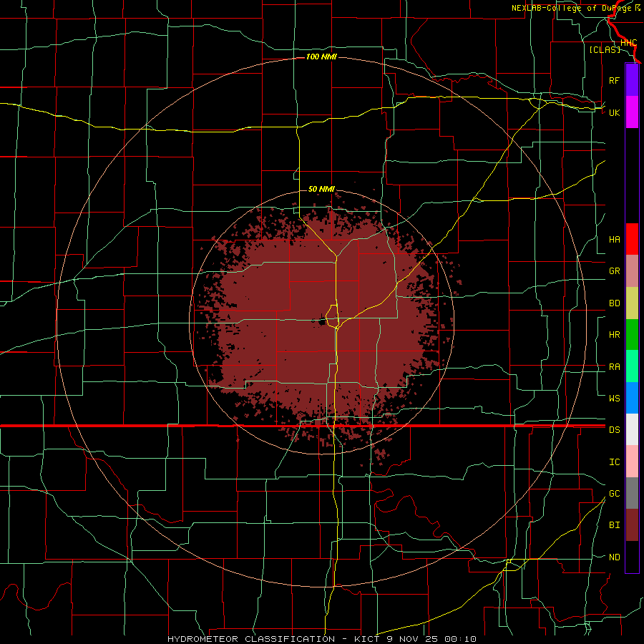Click the DS white legend swatch
Image resolution: width=644 pixels, height=644 pixels.
632,429
